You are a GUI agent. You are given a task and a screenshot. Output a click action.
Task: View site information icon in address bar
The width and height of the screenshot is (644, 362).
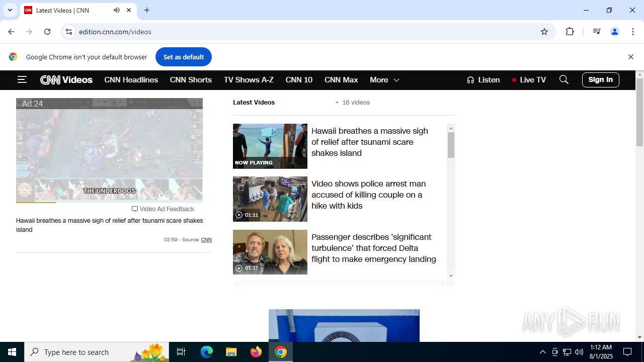[69, 32]
